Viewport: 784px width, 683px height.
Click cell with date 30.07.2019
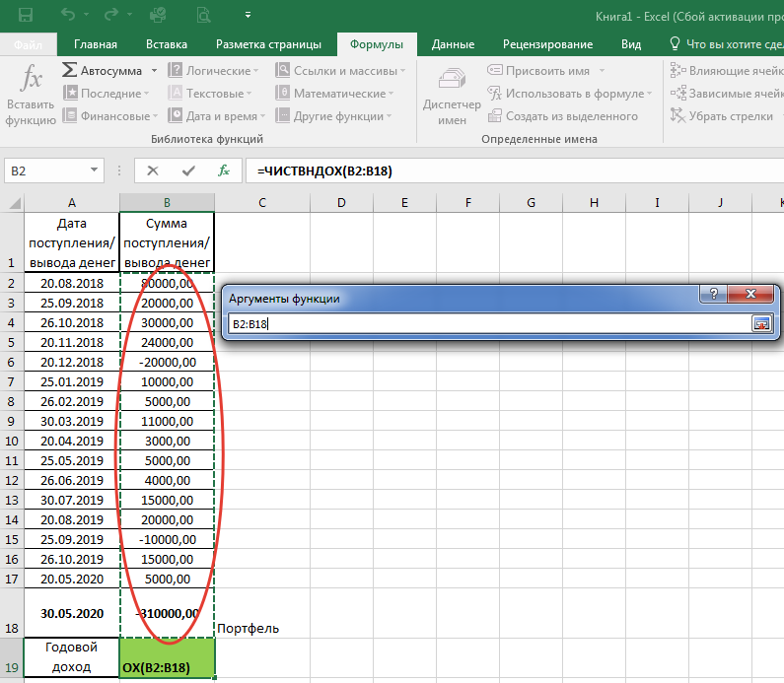[x=72, y=500]
